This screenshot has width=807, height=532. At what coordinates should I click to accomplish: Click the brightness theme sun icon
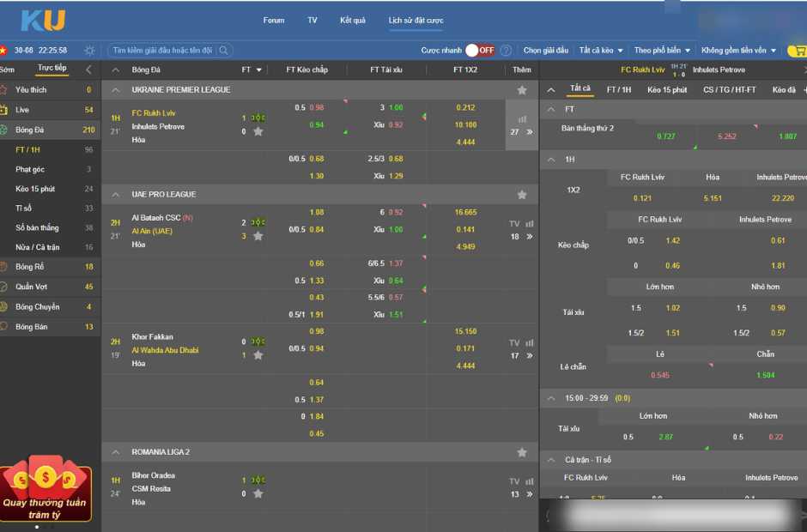click(89, 51)
